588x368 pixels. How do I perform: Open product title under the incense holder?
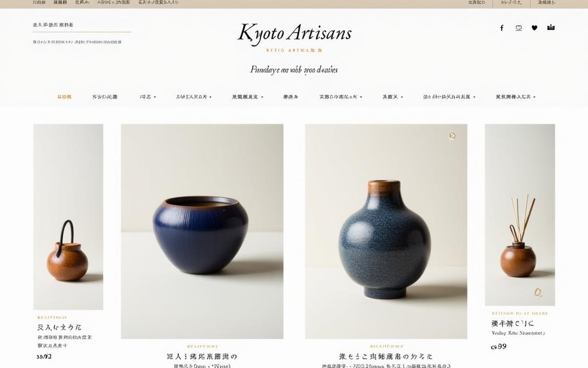(513, 324)
